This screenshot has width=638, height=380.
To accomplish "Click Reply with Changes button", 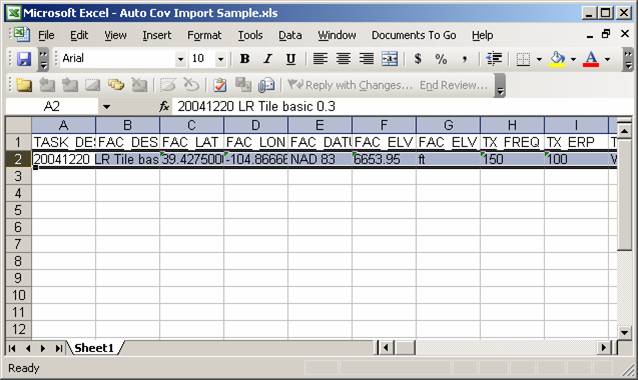I will pyautogui.click(x=350, y=85).
